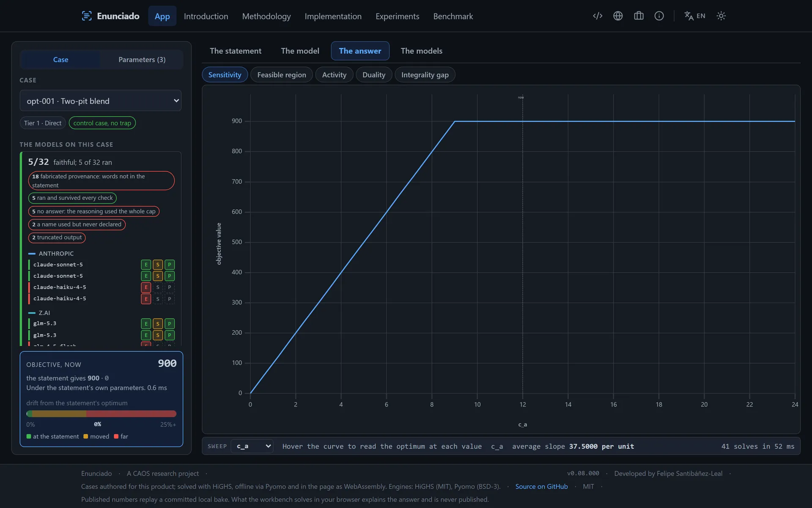Click green E badge for first claude-sonnet-5

(x=146, y=265)
